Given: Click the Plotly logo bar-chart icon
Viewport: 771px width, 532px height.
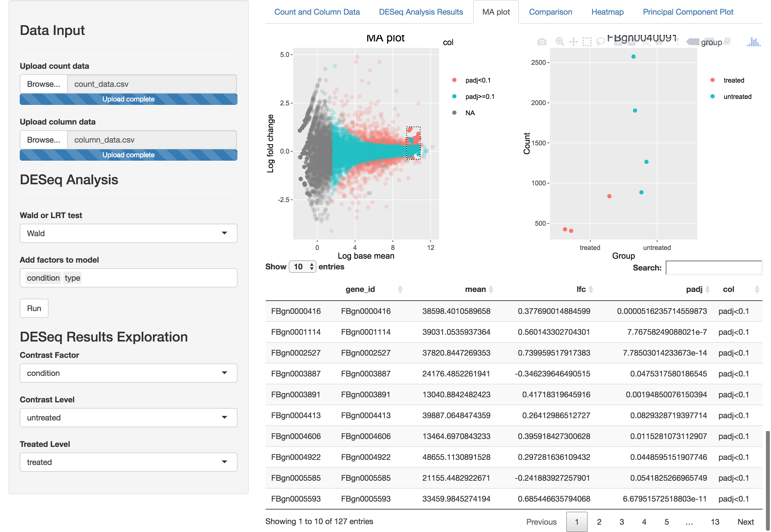Looking at the screenshot, I should pyautogui.click(x=753, y=42).
